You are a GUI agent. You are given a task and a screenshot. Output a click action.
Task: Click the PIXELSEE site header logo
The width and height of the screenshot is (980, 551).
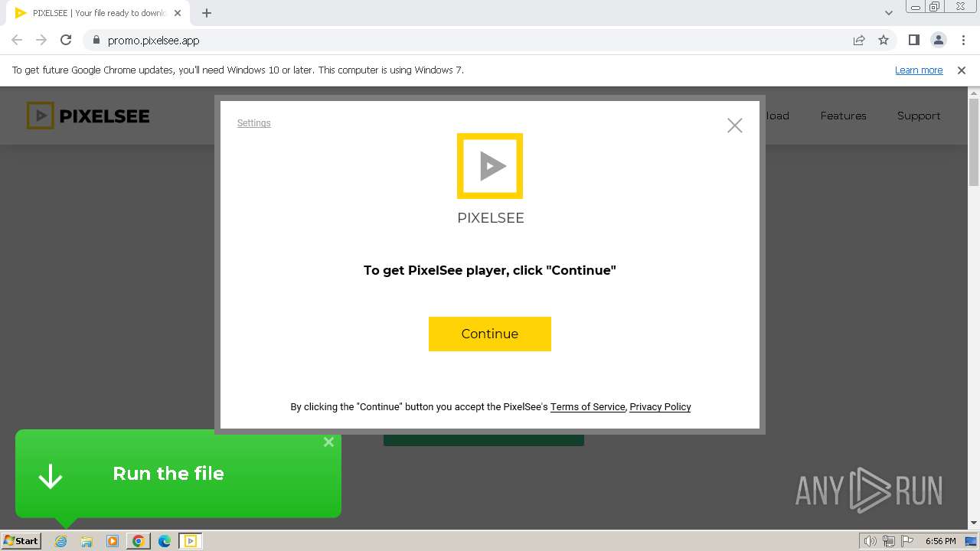[x=88, y=116]
